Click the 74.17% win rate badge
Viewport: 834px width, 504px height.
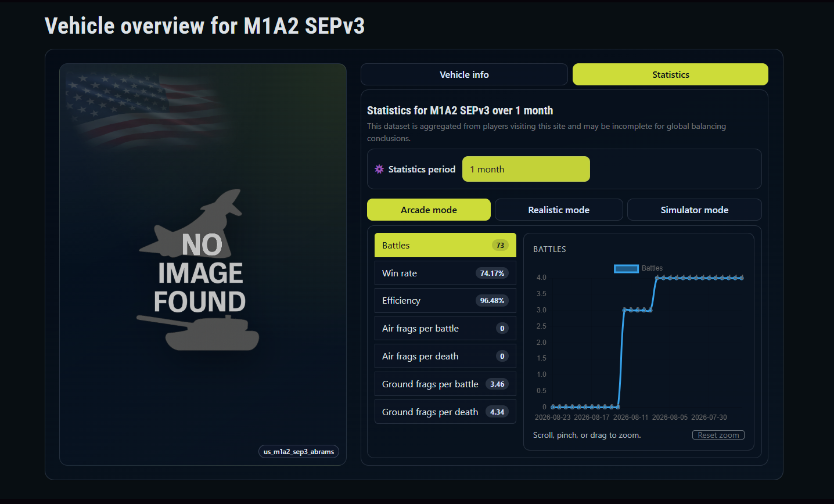click(492, 273)
